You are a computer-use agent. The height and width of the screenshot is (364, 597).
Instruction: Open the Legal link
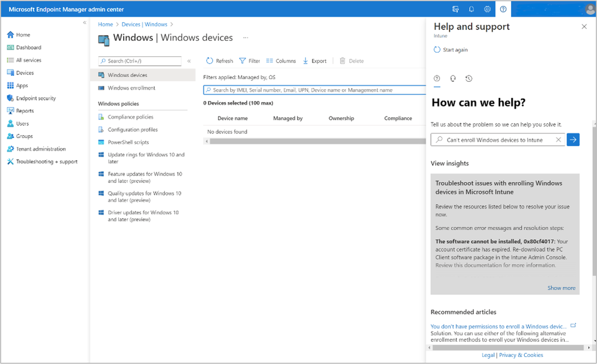[x=488, y=355]
